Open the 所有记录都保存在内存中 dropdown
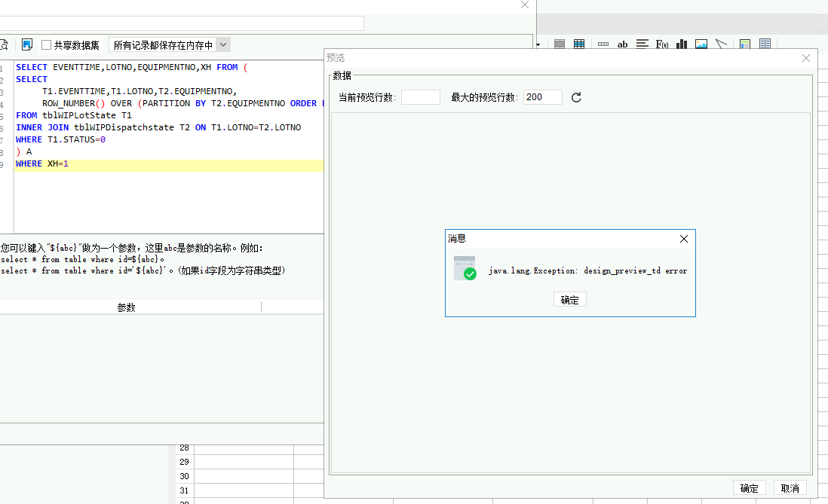 click(x=170, y=45)
